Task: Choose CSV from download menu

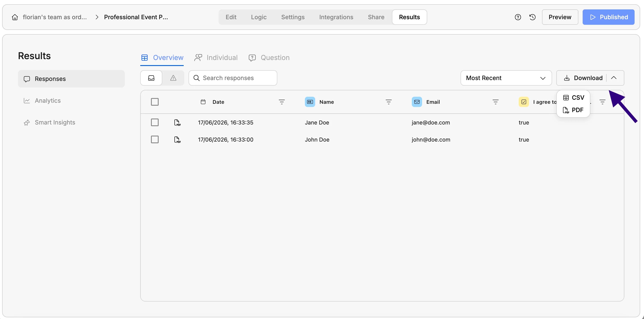Action: (573, 98)
